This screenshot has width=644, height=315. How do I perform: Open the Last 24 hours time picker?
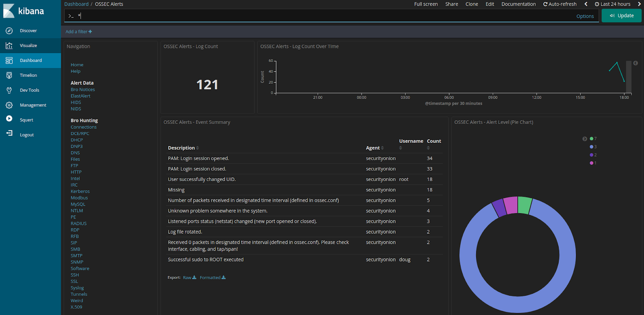point(613,4)
